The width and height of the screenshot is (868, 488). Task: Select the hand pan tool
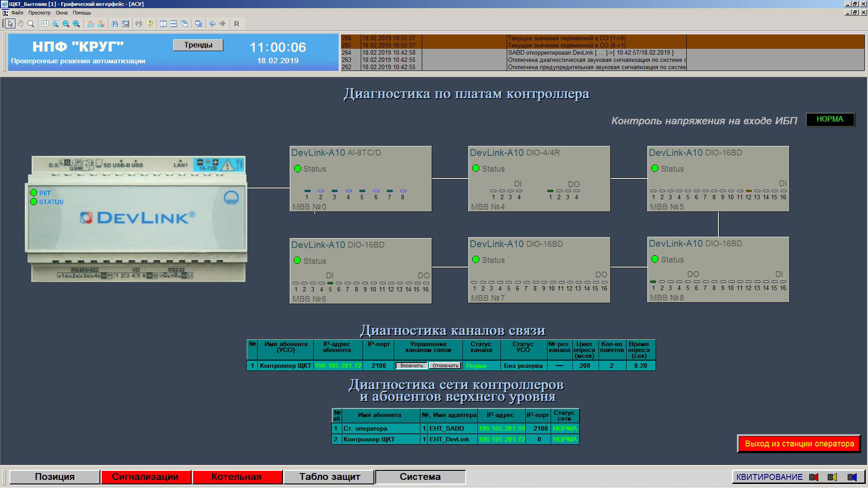pos(20,23)
